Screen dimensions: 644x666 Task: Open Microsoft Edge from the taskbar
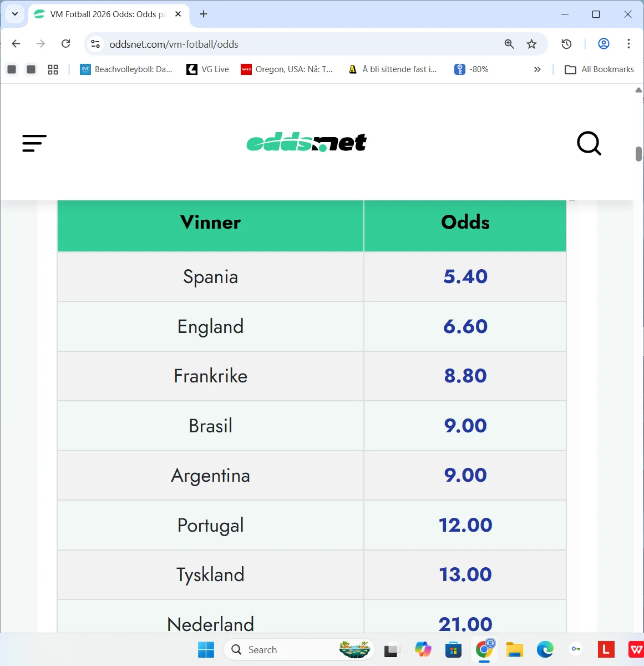pyautogui.click(x=545, y=649)
